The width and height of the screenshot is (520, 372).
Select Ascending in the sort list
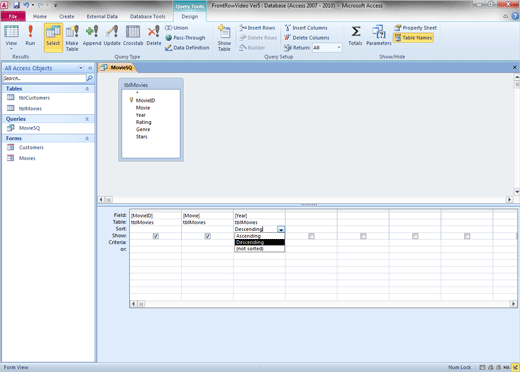(x=260, y=236)
